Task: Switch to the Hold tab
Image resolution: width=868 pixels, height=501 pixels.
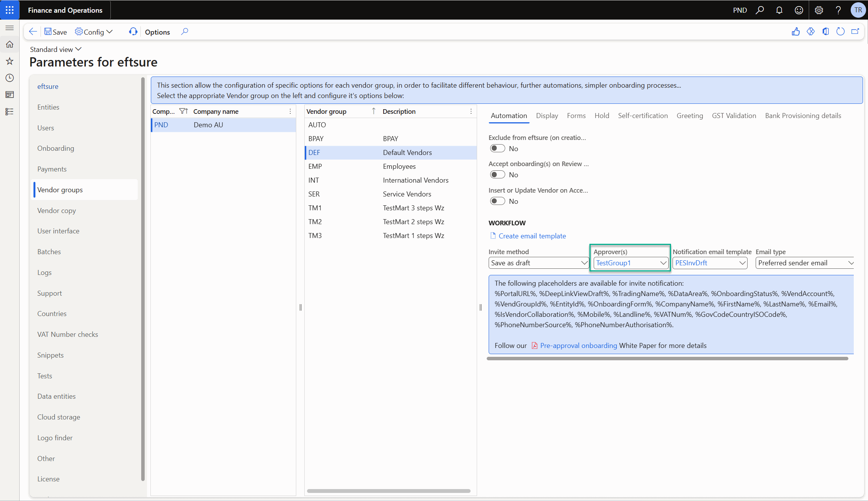Action: (x=602, y=116)
